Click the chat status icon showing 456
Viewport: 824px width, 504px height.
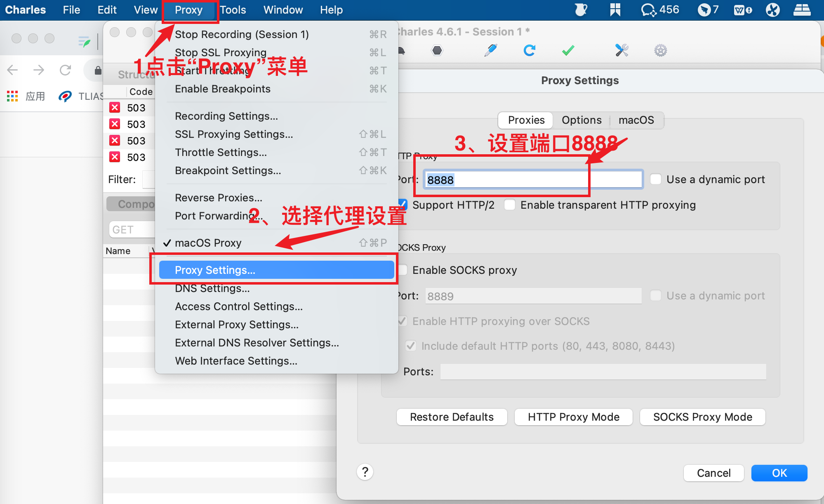click(659, 9)
